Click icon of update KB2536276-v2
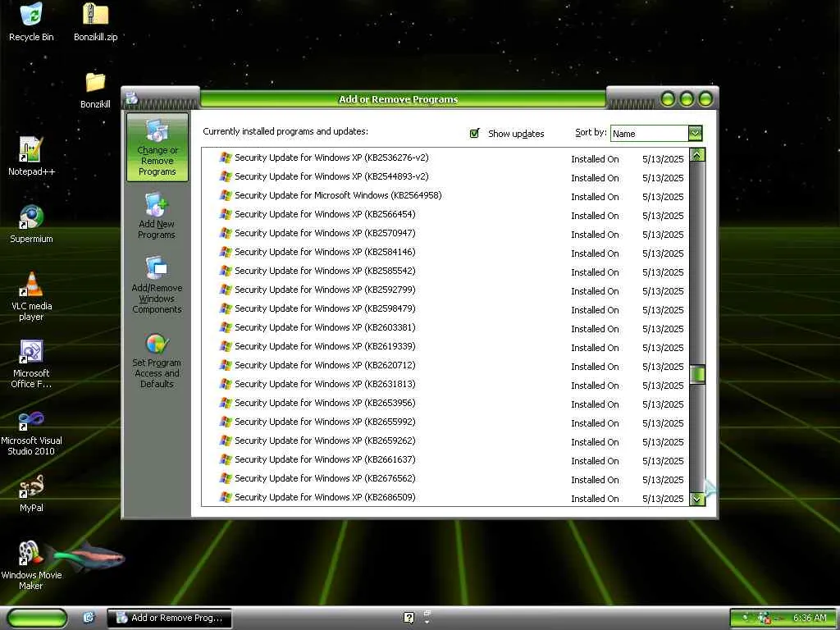 226,157
